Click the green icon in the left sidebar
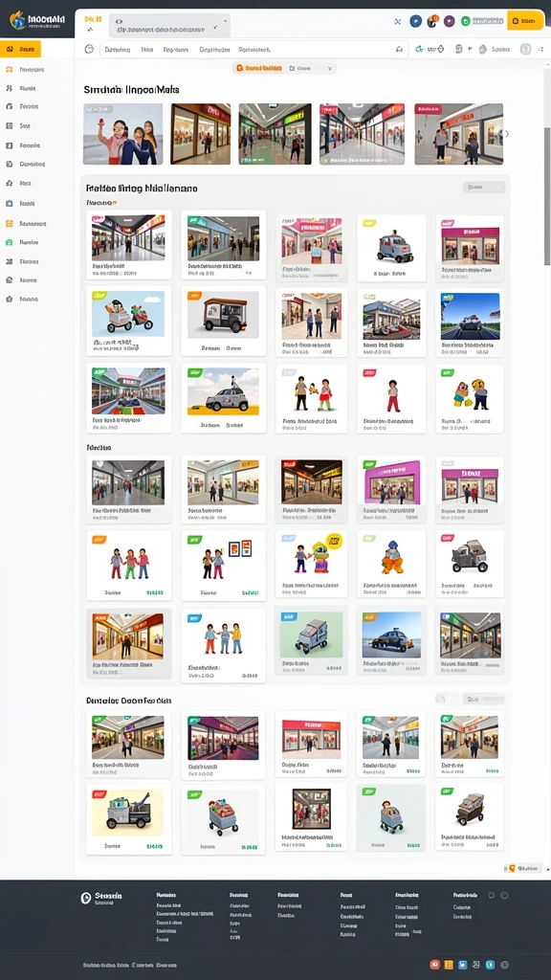Screen dimensions: 551x980 coord(10,242)
